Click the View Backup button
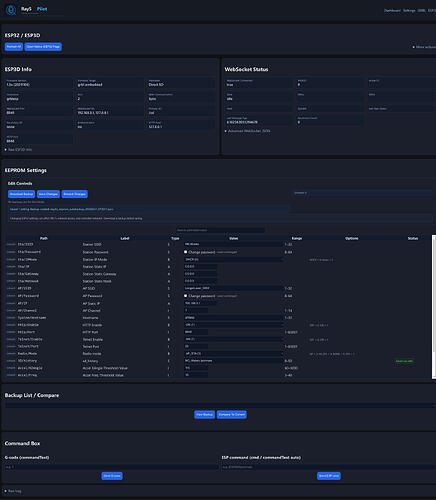The image size is (436, 500). click(x=204, y=414)
